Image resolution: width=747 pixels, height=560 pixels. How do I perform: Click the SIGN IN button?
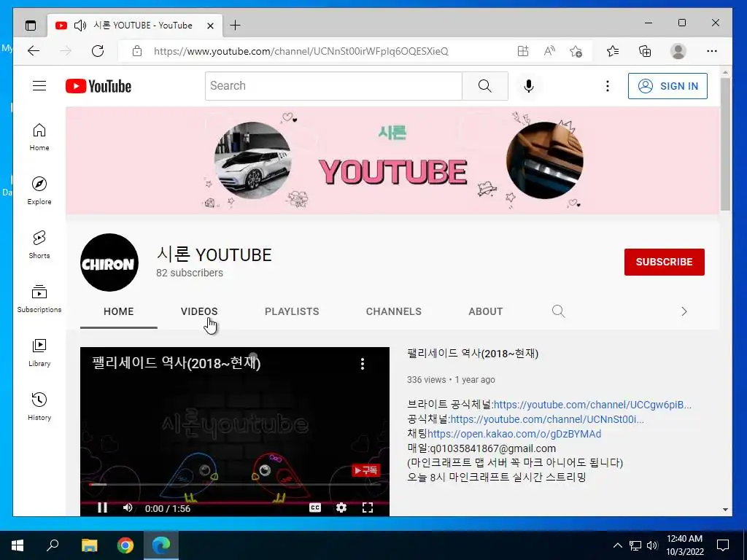[x=667, y=86]
